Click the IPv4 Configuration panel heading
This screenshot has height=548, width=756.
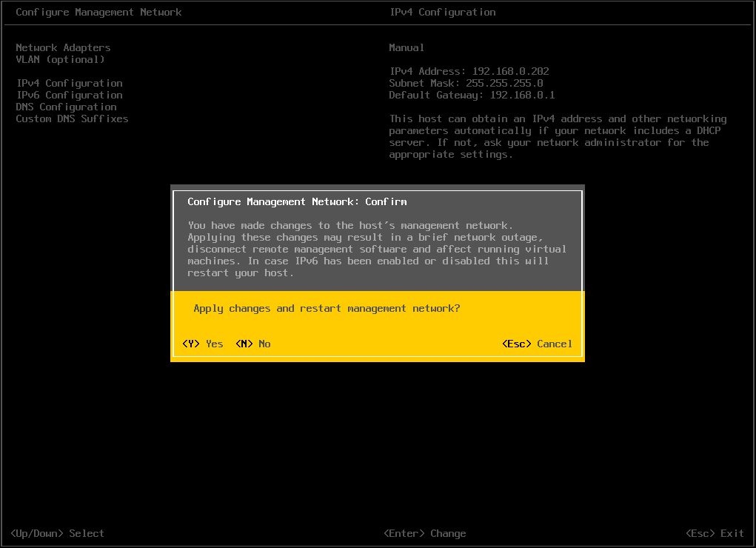pos(443,12)
